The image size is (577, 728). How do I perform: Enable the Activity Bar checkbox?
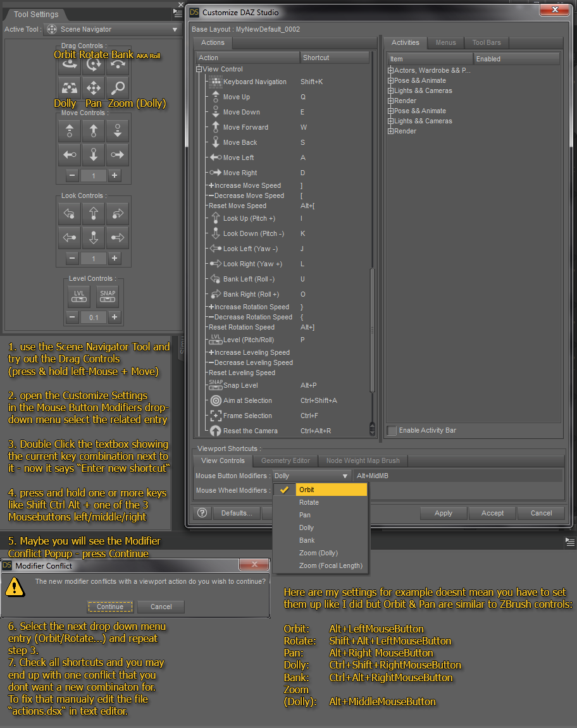[x=392, y=430]
